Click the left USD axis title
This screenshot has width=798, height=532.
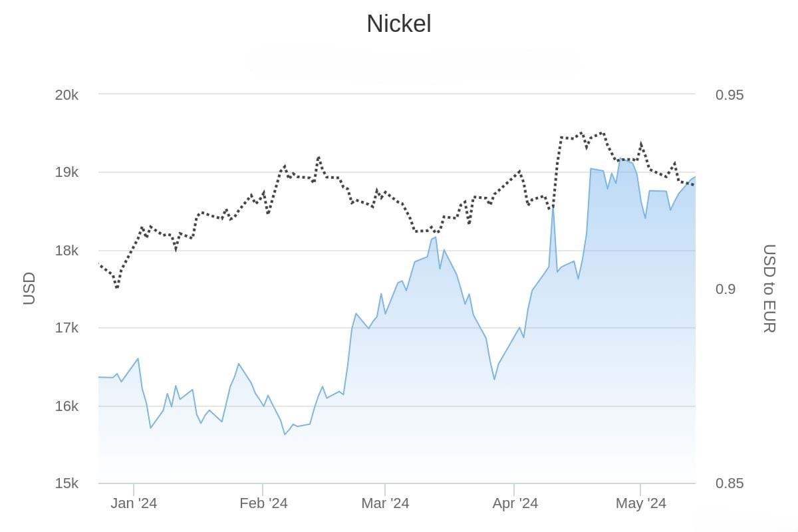pyautogui.click(x=29, y=289)
